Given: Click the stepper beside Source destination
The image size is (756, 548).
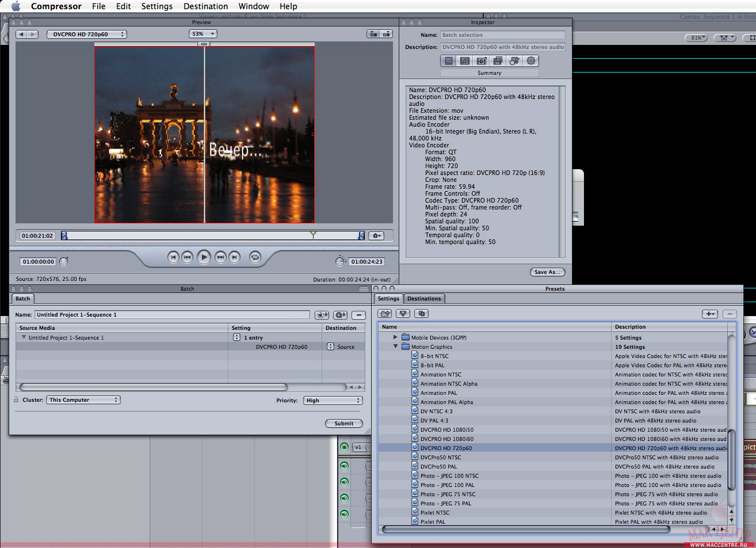Looking at the screenshot, I should tap(330, 347).
